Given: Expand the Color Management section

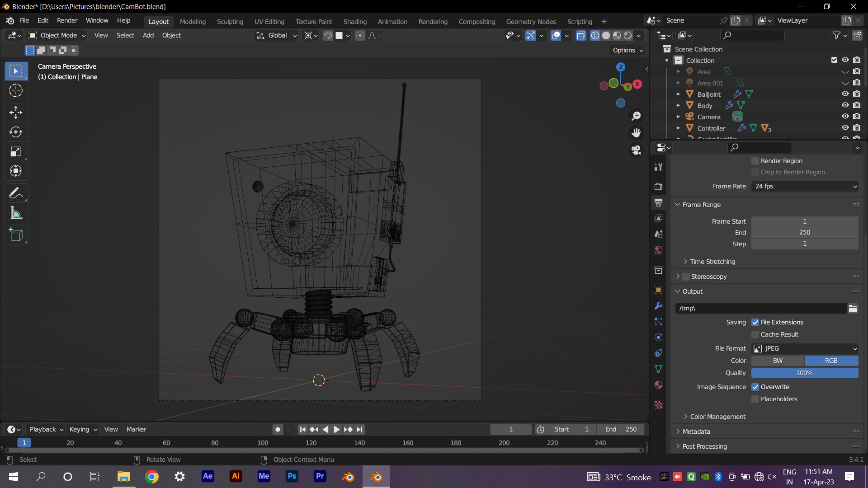Looking at the screenshot, I should pos(717,417).
